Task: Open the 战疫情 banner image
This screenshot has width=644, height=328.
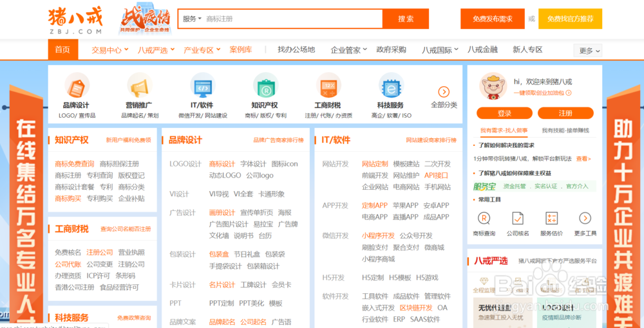Action: click(x=144, y=20)
